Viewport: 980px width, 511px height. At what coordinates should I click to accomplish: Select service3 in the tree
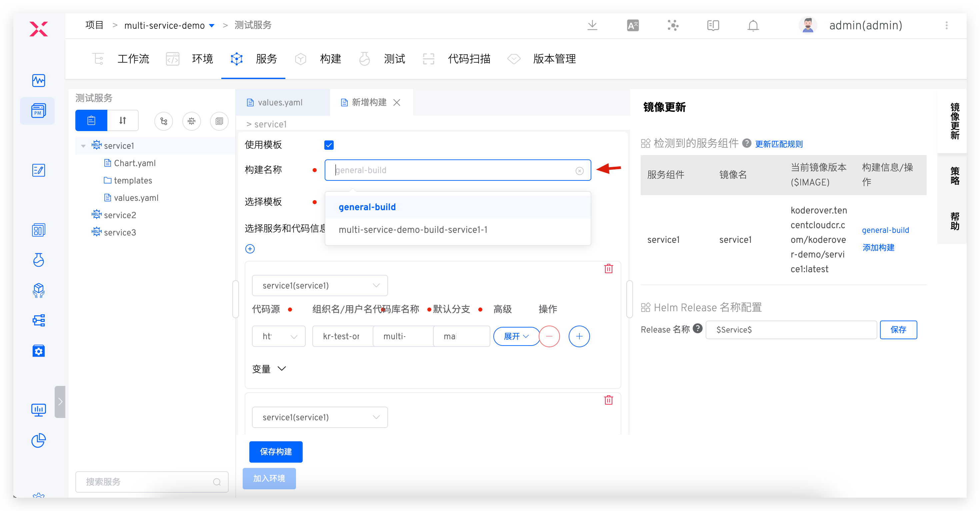click(x=114, y=232)
